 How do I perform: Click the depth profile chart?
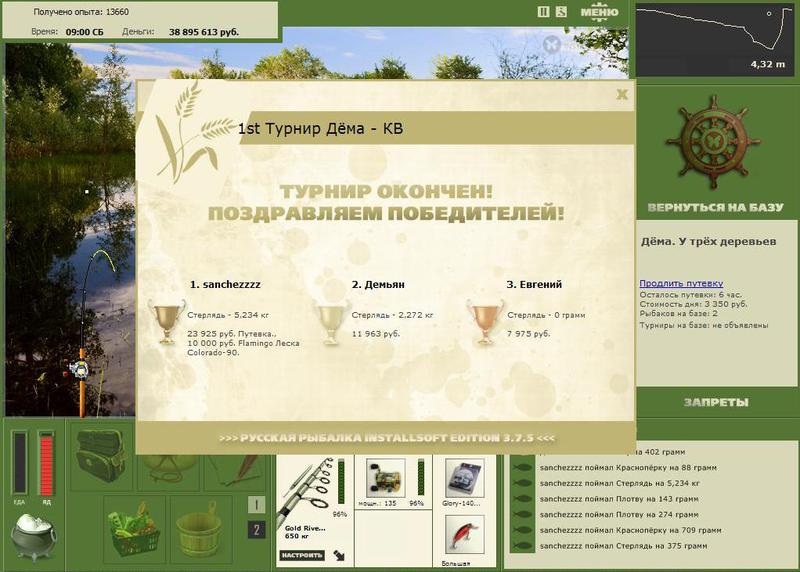(715, 39)
